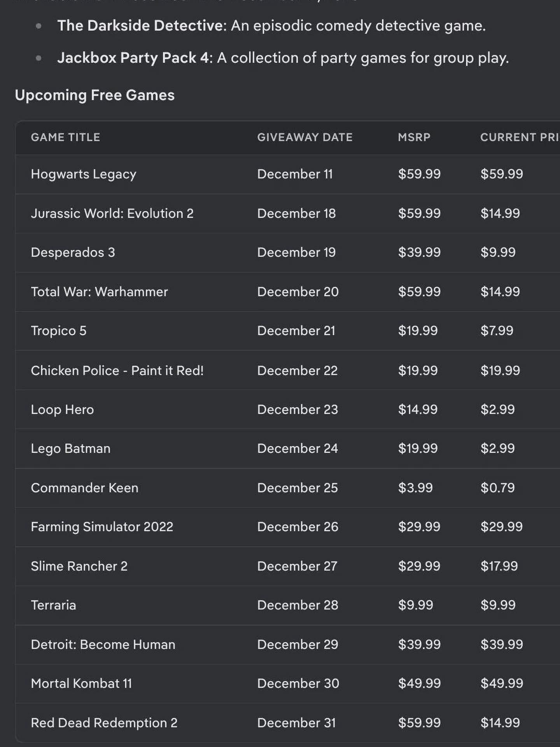This screenshot has width=560, height=747.
Task: Click the Desperados 3 row title
Action: (73, 253)
